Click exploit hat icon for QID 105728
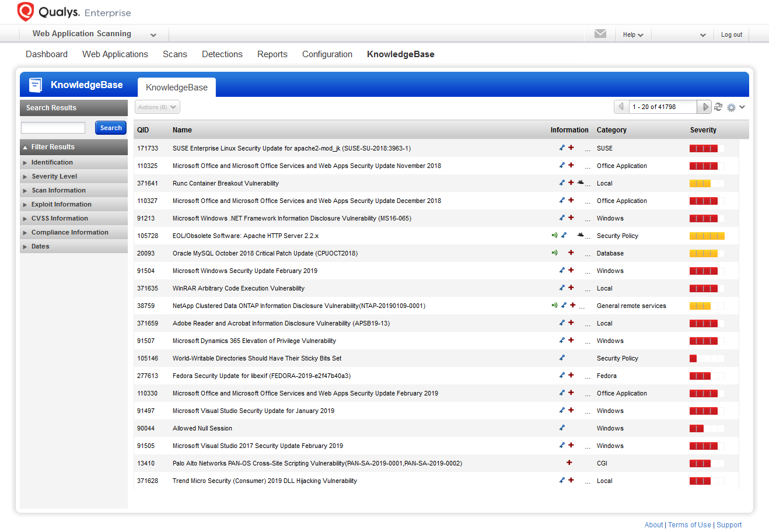 581,235
